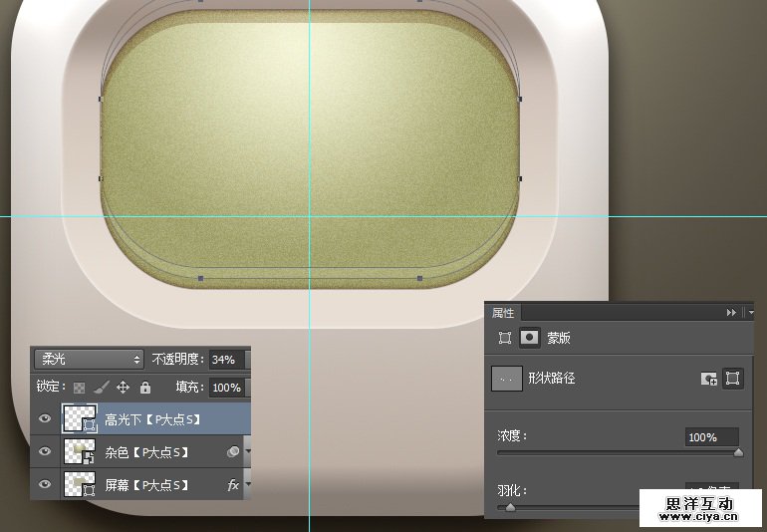This screenshot has height=532, width=767.
Task: Select the 杂色【P大点S】 layer
Action: [x=149, y=452]
